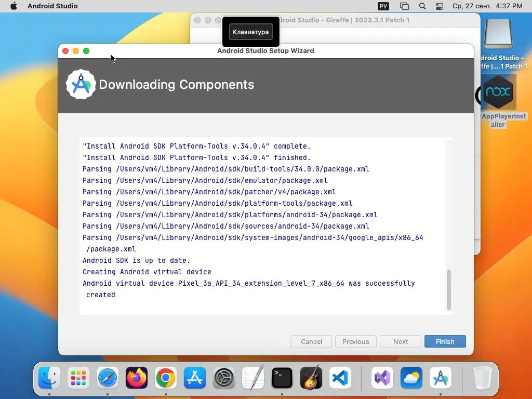Click the date and time in menu bar

coord(487,6)
